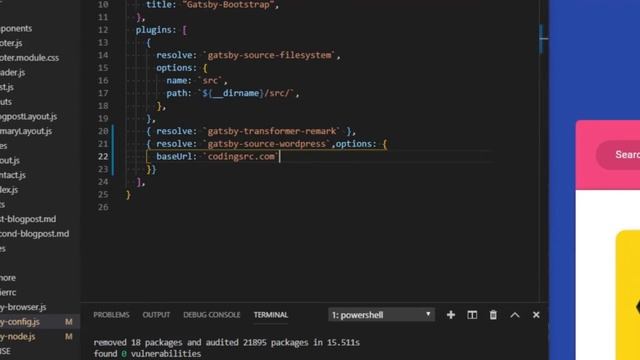Open first-blogpost.md in the explorer
The image size is (640, 360).
click(28, 219)
